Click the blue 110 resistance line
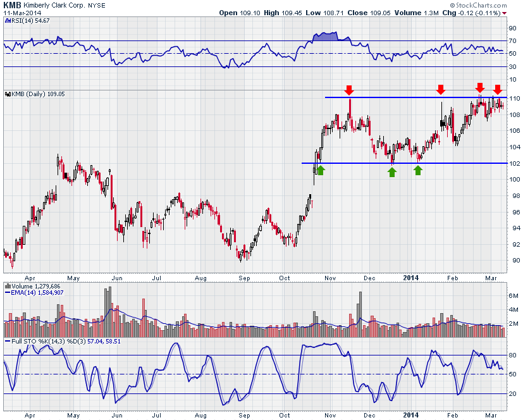523x420 pixels. [x=416, y=97]
